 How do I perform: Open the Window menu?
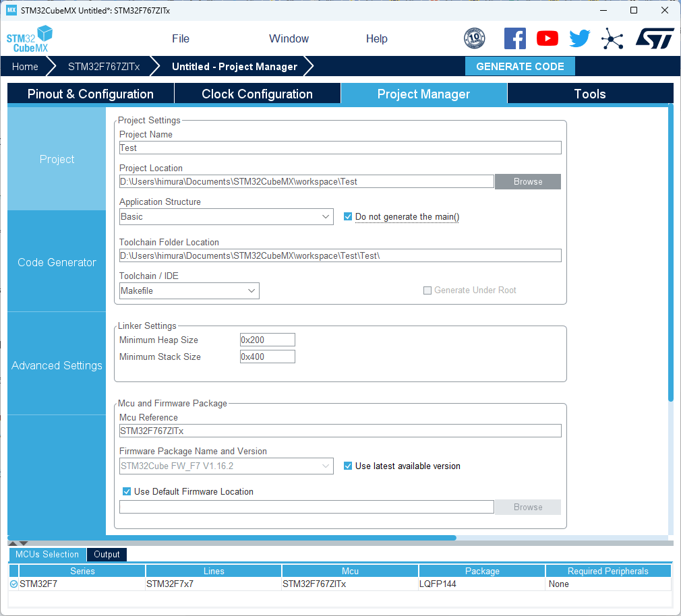[289, 38]
